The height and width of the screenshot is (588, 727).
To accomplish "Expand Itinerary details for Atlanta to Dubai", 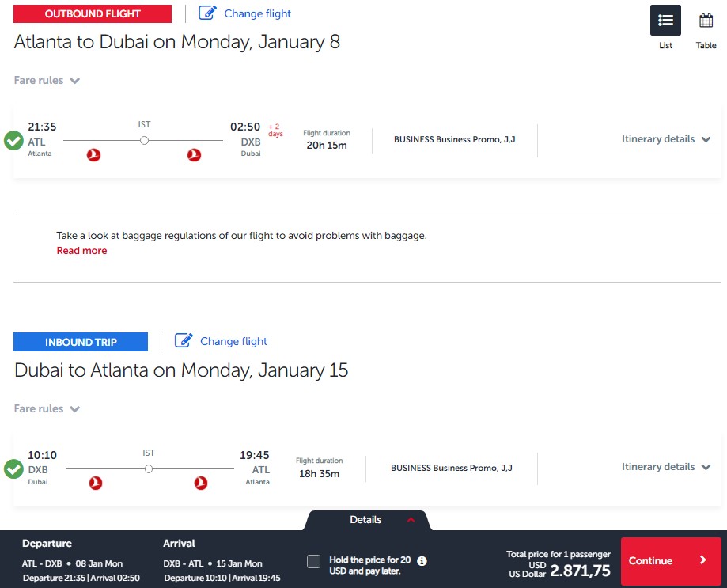I will pyautogui.click(x=666, y=139).
